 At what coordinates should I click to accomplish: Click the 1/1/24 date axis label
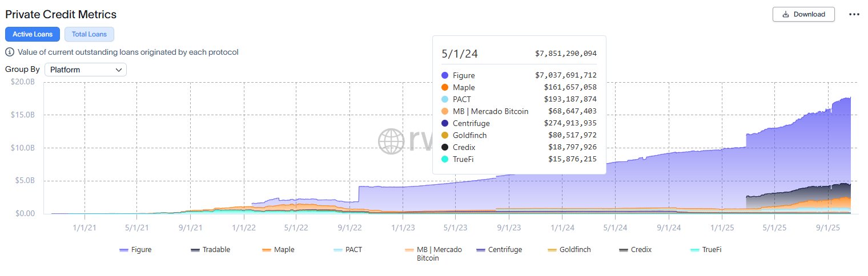(x=562, y=226)
